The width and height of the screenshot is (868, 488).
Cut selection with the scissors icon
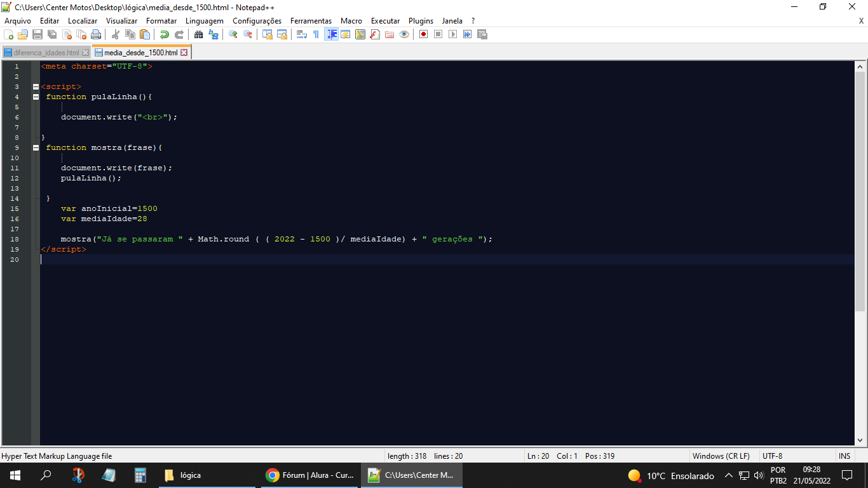116,34
